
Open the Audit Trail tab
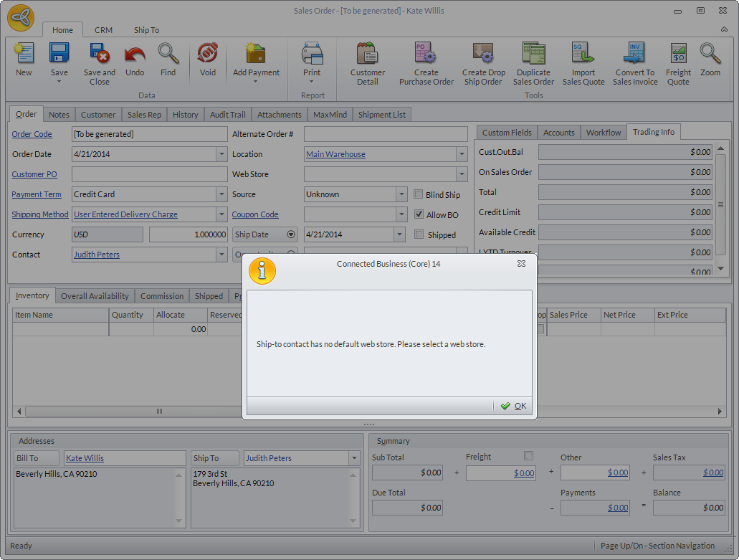(x=227, y=115)
